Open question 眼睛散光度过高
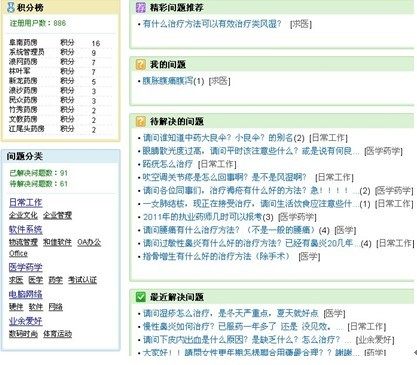 click(x=251, y=151)
